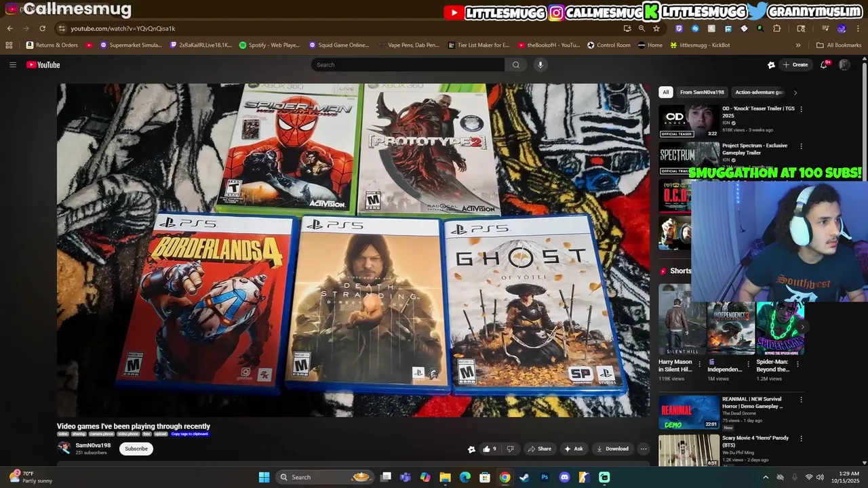Open Tier List Maker bookmark

click(x=479, y=45)
